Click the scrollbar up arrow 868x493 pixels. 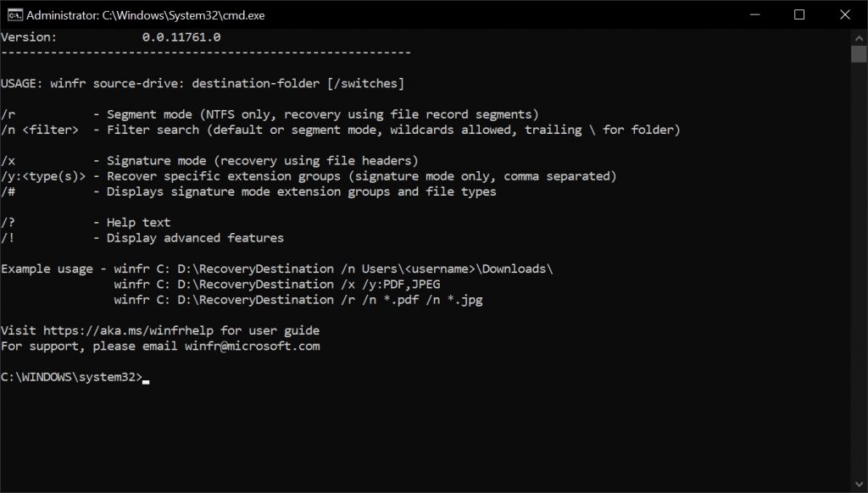point(859,36)
